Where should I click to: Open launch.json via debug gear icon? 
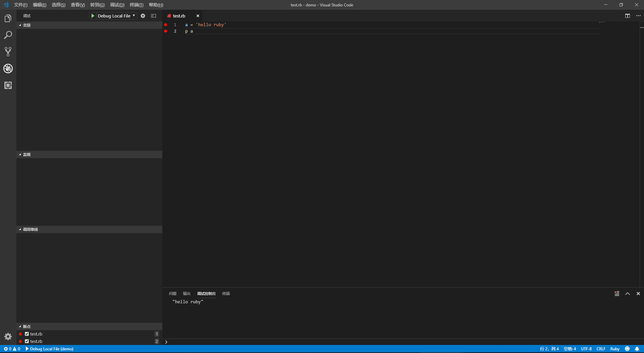point(143,16)
